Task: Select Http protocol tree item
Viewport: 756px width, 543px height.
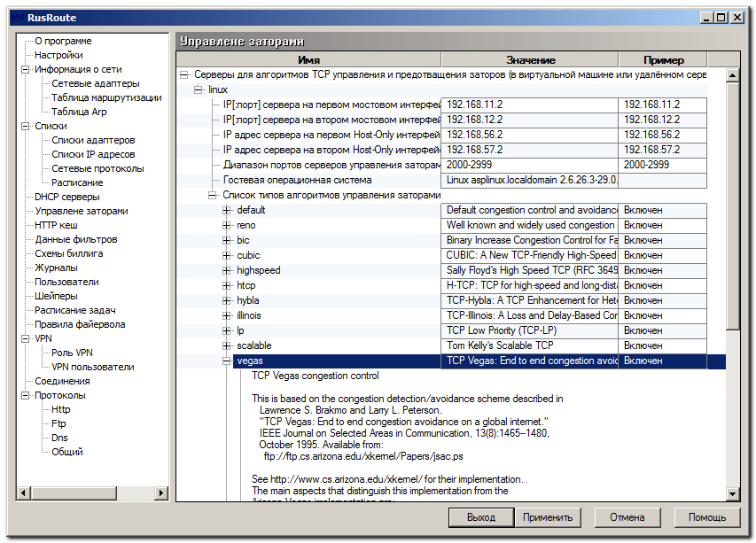Action: coord(61,409)
